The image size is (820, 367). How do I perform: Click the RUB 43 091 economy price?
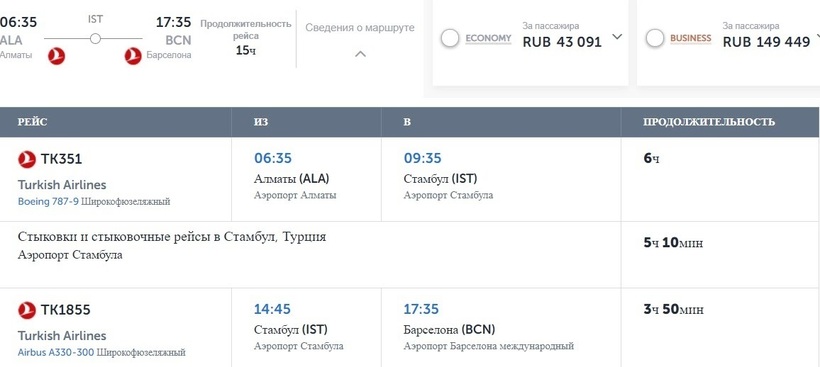562,42
